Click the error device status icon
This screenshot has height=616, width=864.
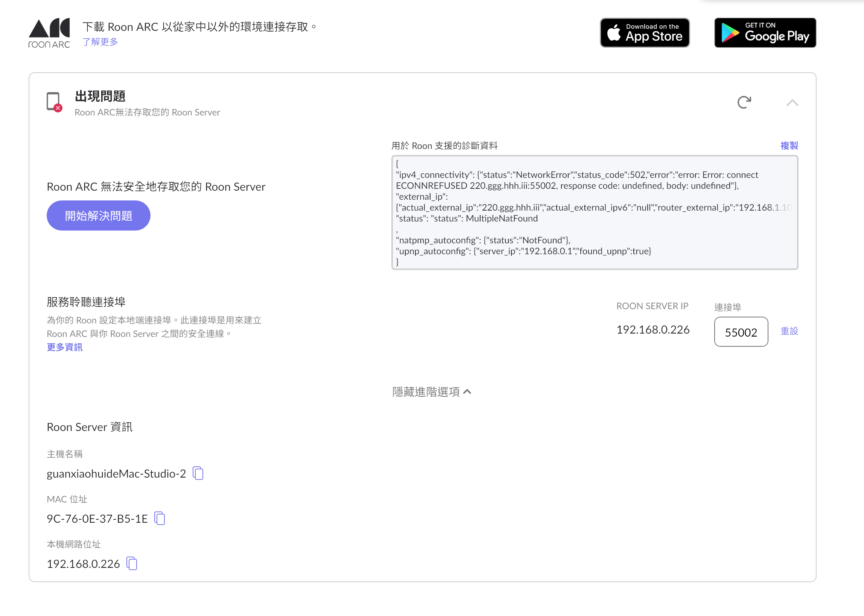(54, 102)
